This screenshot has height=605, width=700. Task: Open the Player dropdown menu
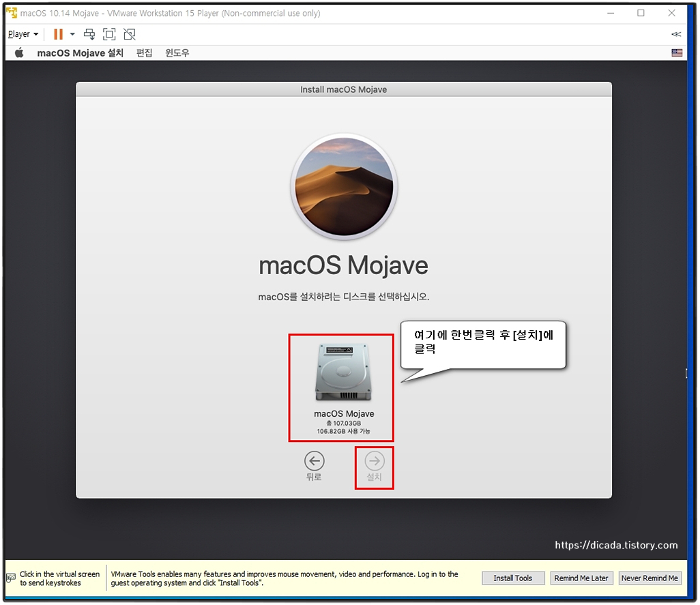[x=23, y=34]
